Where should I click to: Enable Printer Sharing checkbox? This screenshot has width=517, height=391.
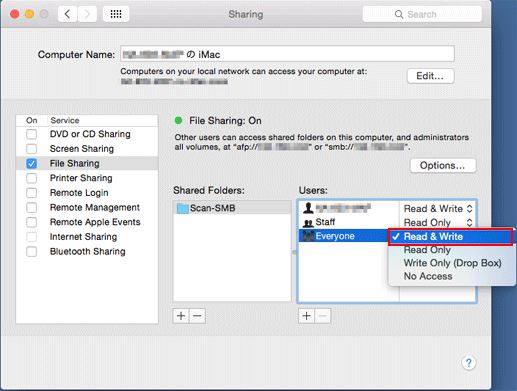(32, 178)
